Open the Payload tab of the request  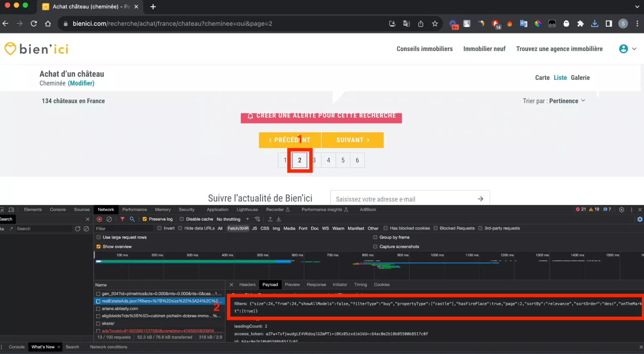click(x=270, y=285)
